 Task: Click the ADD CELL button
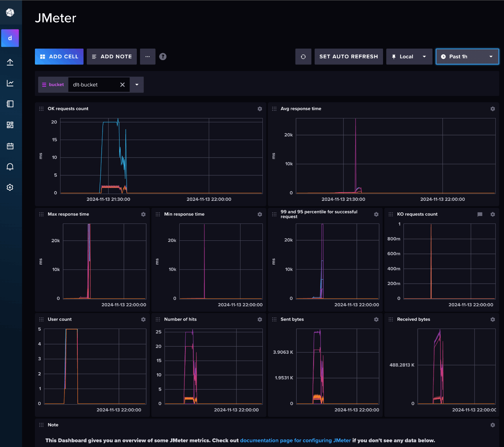click(x=59, y=57)
